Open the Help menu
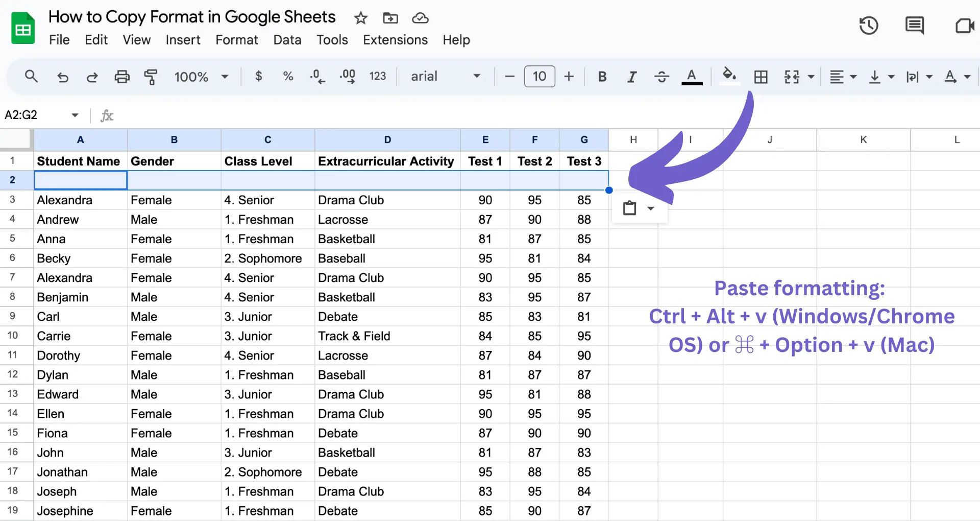Viewport: 980px width, 521px height. tap(456, 40)
